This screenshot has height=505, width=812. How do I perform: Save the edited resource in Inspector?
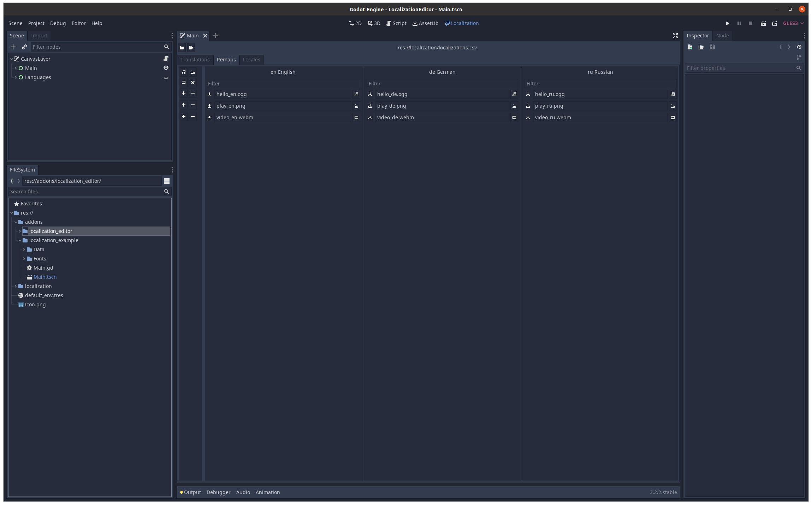tap(712, 47)
